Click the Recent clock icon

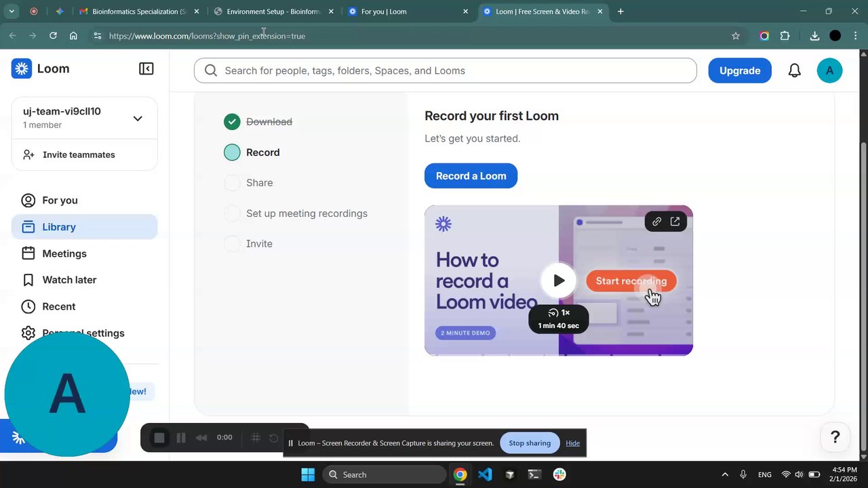[x=28, y=306]
